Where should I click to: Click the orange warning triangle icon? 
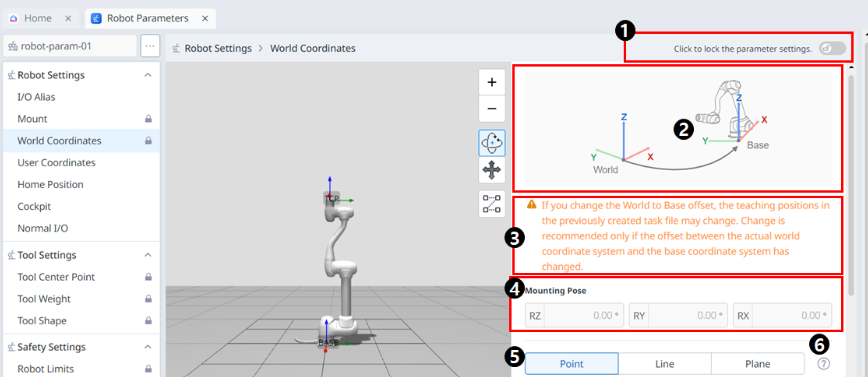pos(531,204)
